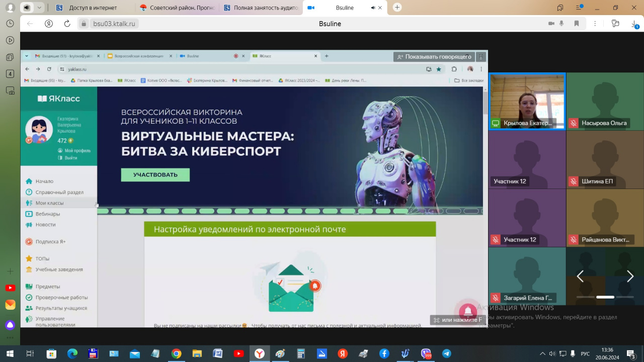Click the camera icon in address bar
This screenshot has width=644, height=362.
551,24
